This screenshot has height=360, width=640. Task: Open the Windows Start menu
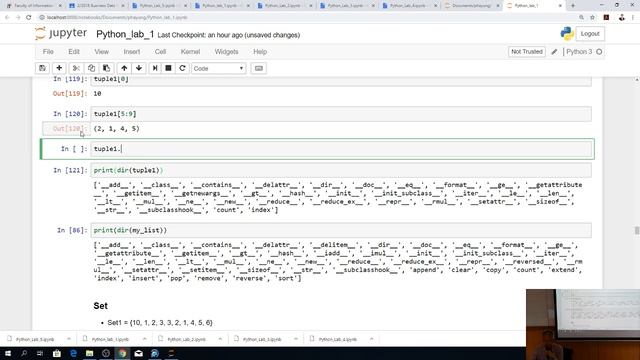tap(7, 353)
